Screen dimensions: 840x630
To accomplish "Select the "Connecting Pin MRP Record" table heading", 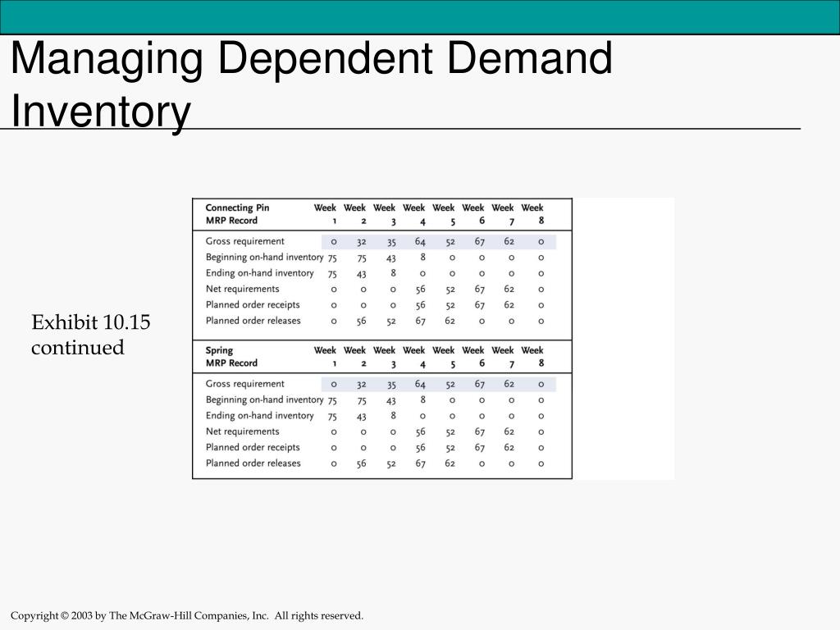I will tap(237, 214).
